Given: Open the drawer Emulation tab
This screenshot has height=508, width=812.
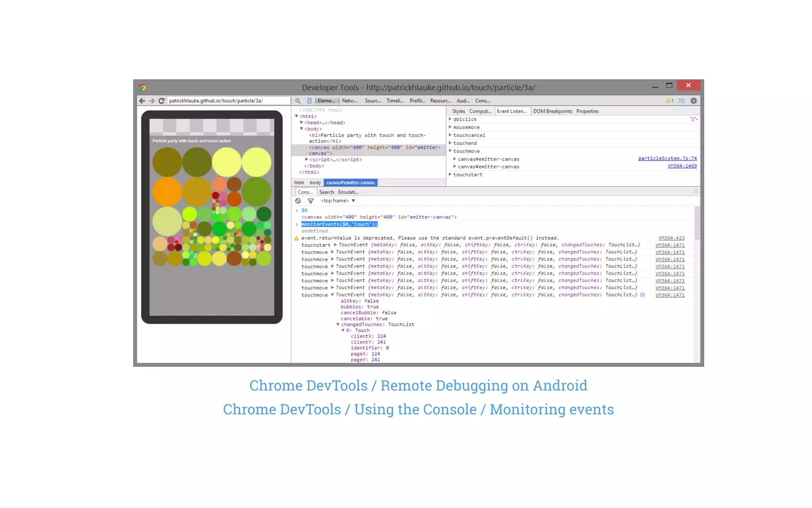Looking at the screenshot, I should (349, 192).
